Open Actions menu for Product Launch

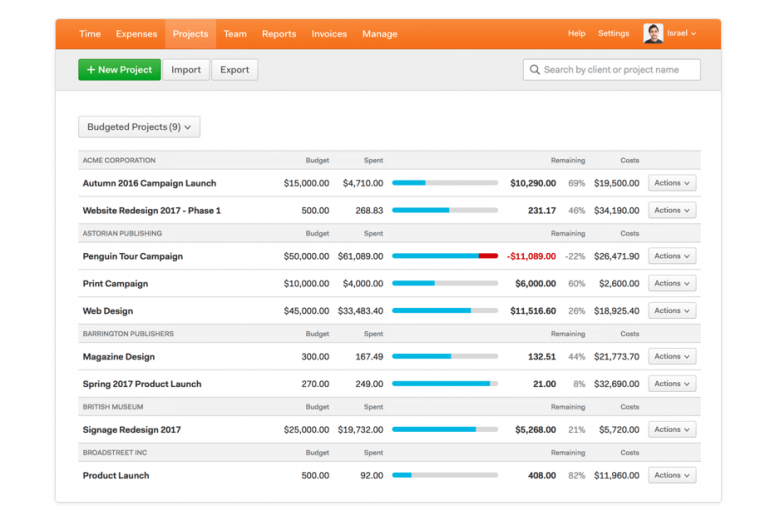(671, 475)
